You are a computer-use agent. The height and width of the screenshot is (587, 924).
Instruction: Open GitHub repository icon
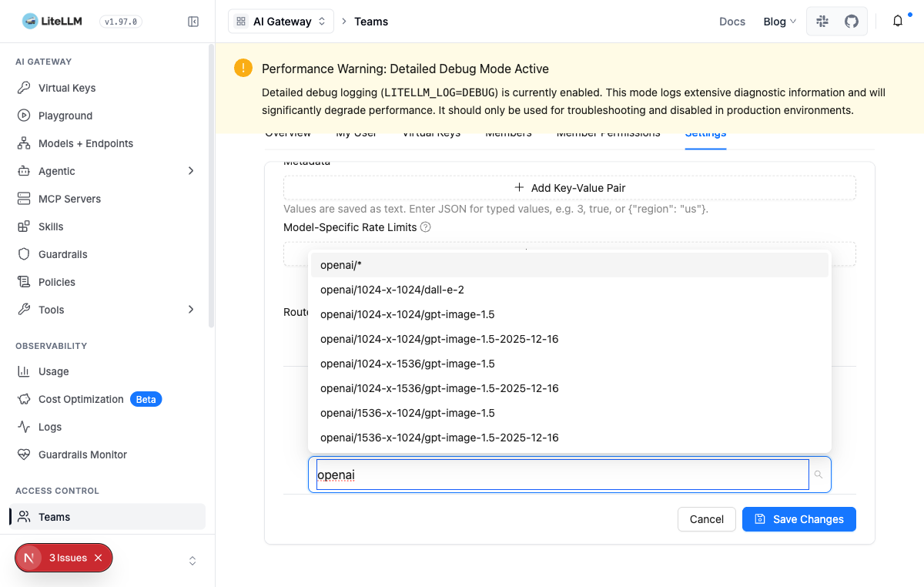coord(852,22)
